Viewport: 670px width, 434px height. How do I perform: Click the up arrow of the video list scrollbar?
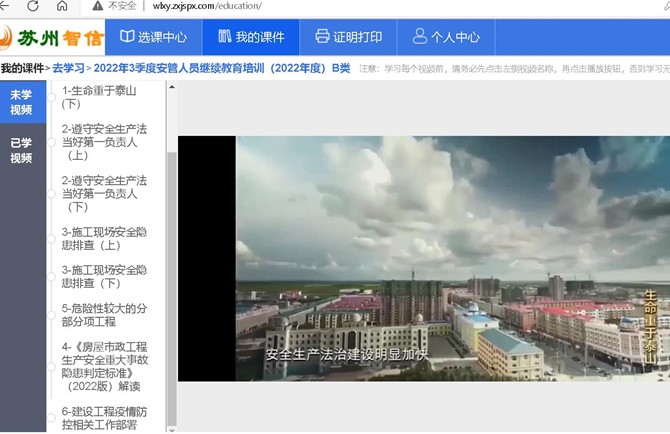pyautogui.click(x=172, y=88)
